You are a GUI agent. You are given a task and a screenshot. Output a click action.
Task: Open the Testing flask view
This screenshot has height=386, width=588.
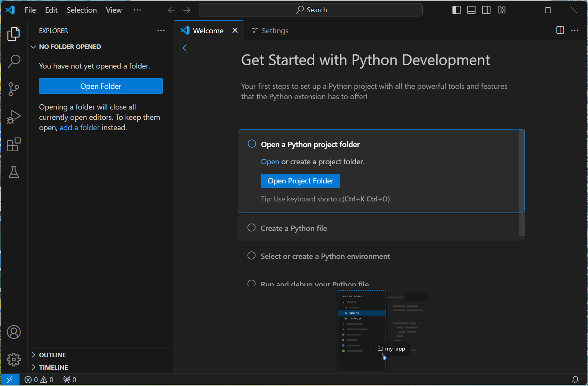click(14, 172)
